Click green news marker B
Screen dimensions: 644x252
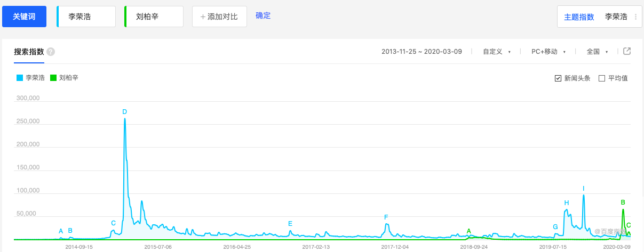[623, 202]
